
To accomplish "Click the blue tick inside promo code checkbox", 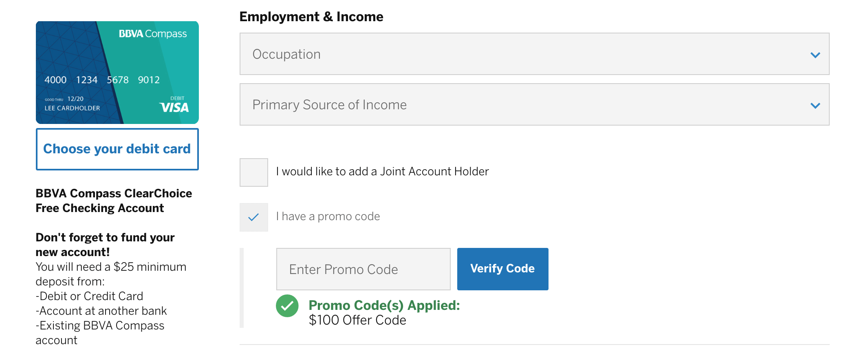I will tap(253, 217).
